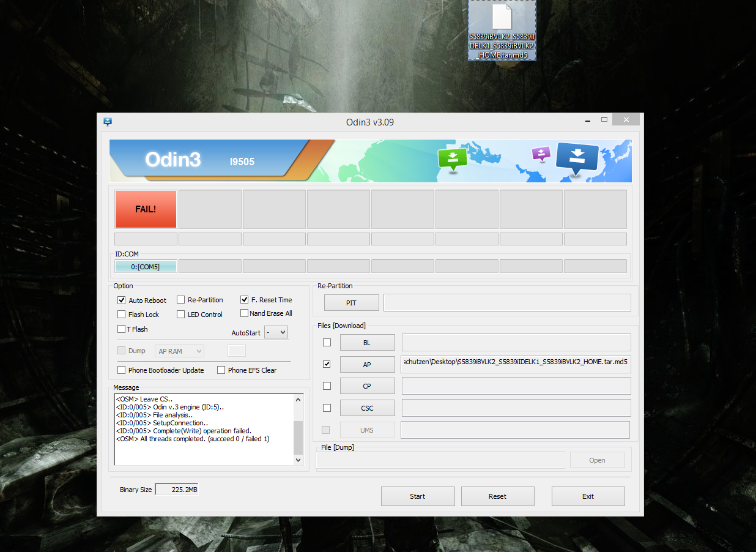Click the BL file button
The height and width of the screenshot is (552, 756).
point(367,343)
